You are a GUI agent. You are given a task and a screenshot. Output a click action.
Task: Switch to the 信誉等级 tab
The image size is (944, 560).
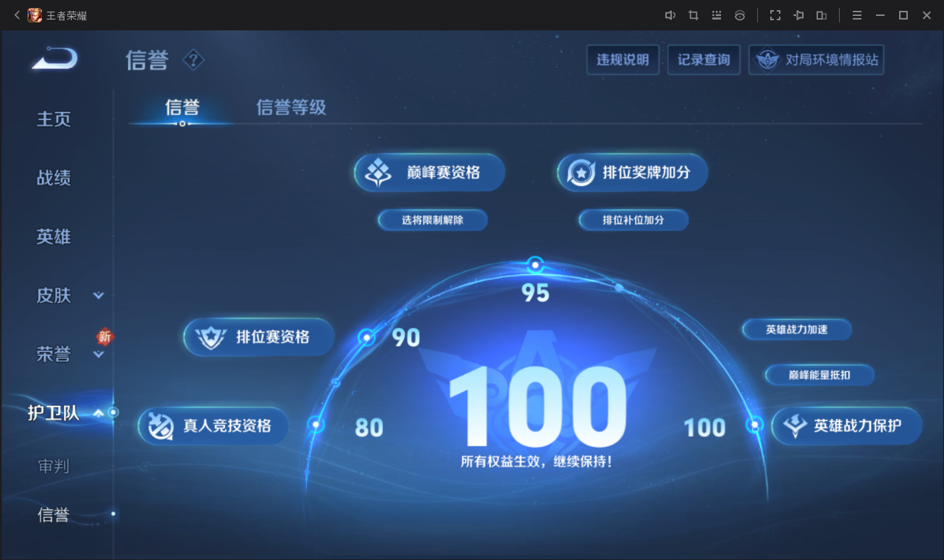[x=291, y=107]
